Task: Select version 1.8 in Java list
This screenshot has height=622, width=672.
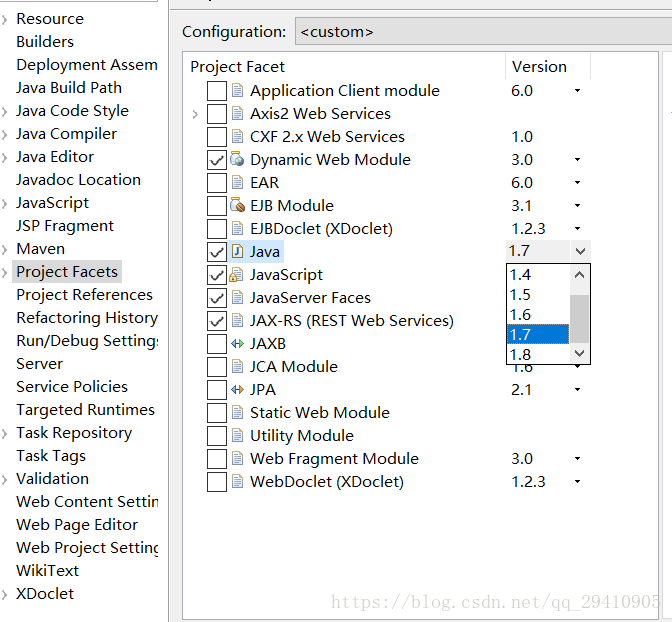Action: (x=538, y=355)
